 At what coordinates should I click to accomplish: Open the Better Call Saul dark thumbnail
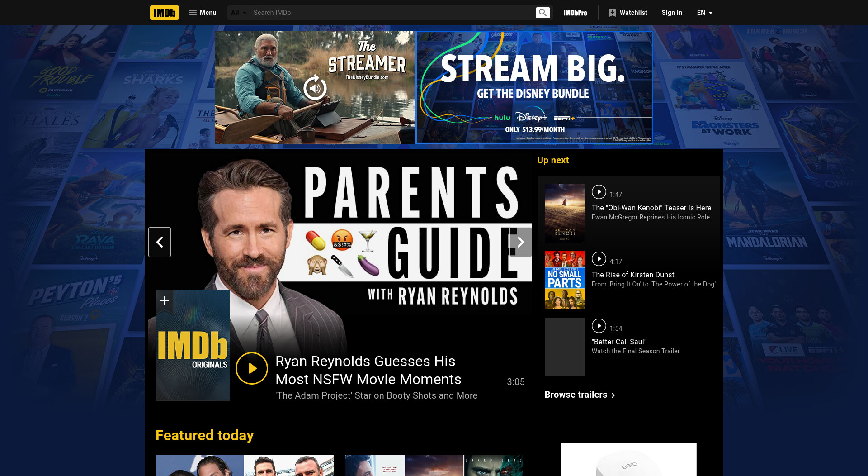[x=564, y=347]
